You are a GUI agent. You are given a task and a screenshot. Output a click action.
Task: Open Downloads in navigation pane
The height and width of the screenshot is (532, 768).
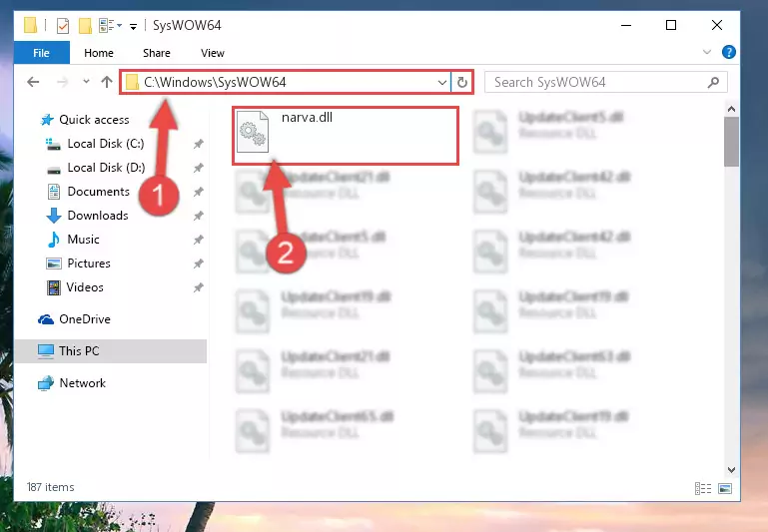pos(98,216)
